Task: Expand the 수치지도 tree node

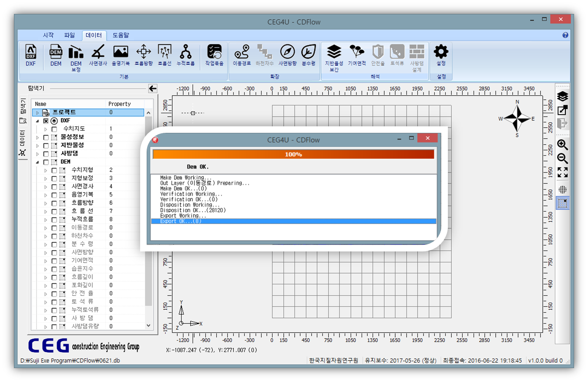Action: [x=45, y=129]
